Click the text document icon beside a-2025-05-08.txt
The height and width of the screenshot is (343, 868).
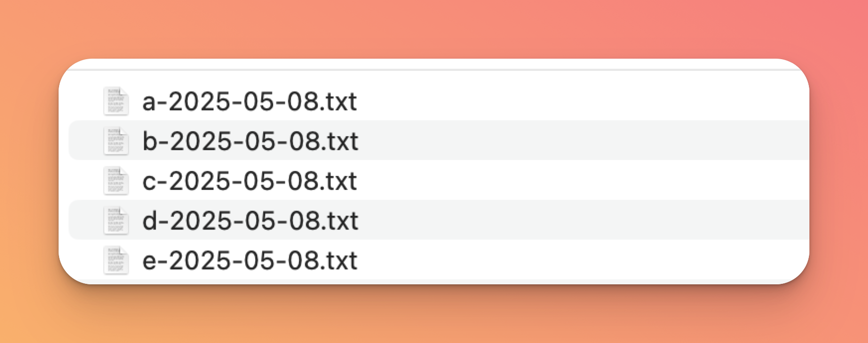(x=116, y=101)
